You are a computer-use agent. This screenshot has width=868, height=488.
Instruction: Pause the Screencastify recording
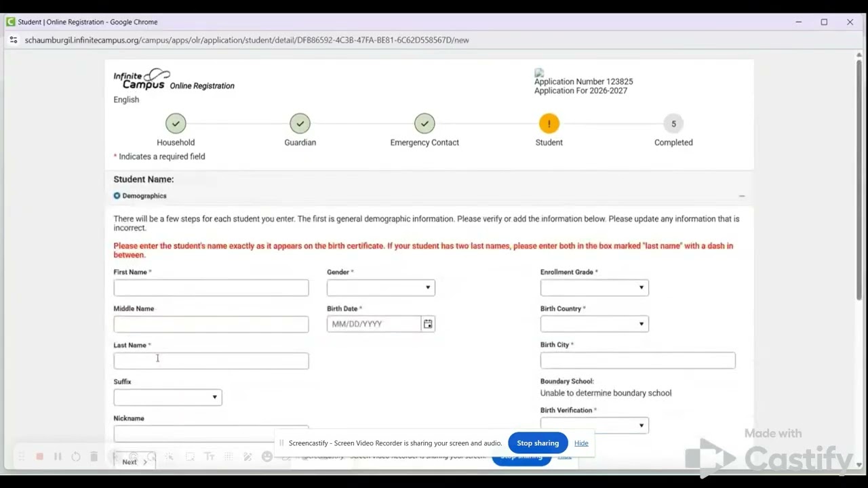58,457
